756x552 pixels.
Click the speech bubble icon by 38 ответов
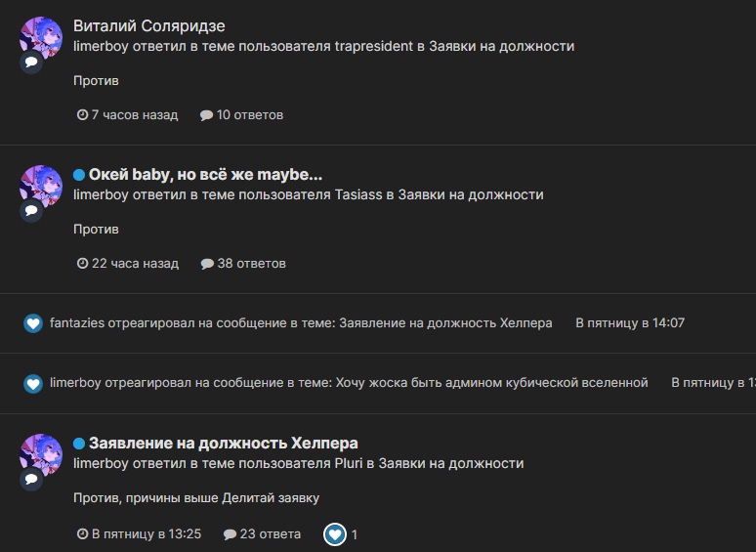(x=206, y=264)
